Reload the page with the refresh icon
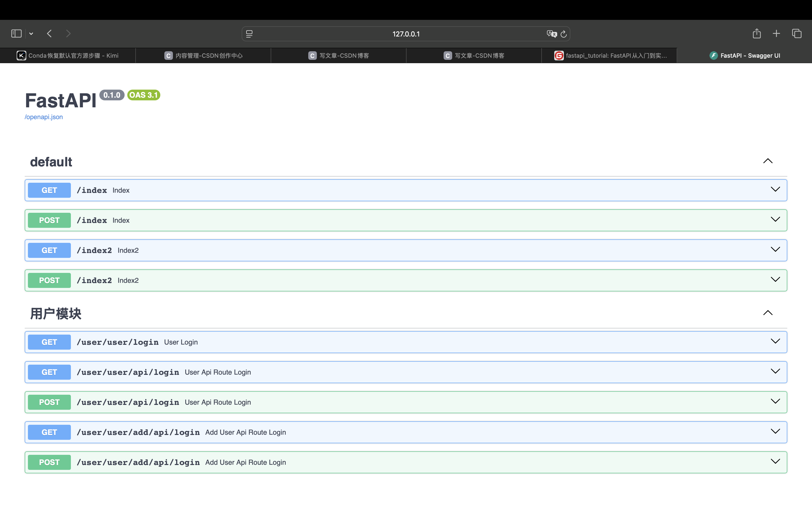This screenshot has width=812, height=527. click(564, 34)
